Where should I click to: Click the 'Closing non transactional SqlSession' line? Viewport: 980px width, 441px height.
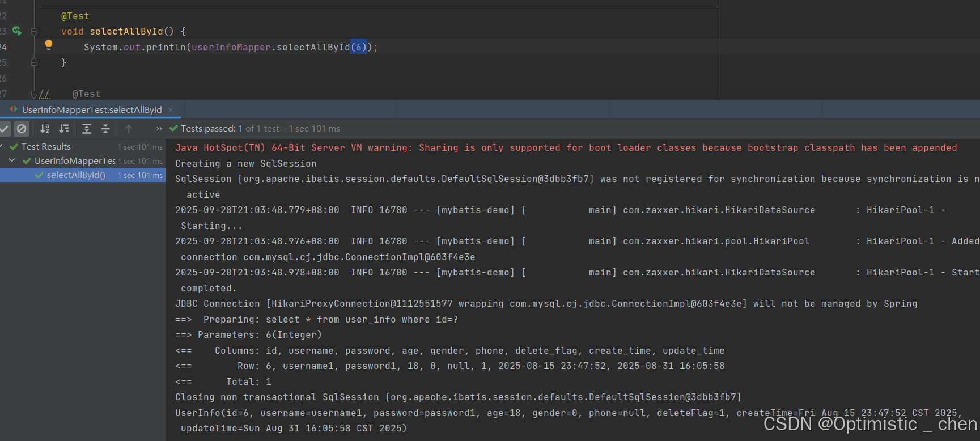[x=459, y=397]
